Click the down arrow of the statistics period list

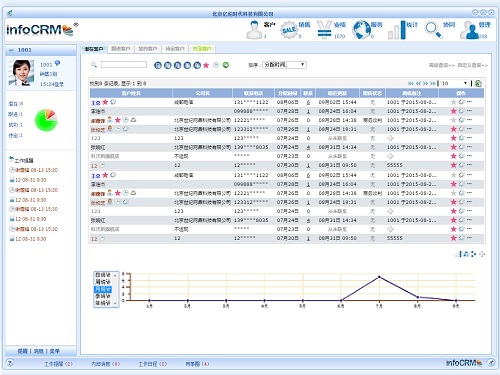coord(115,303)
